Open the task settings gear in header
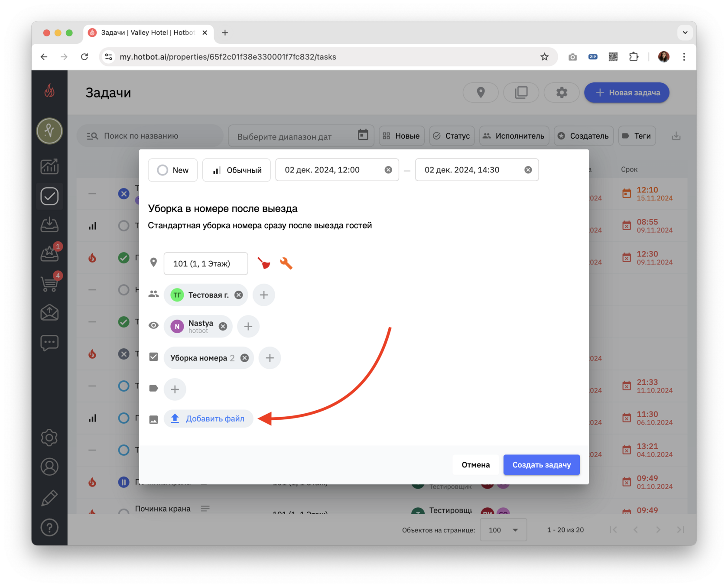The image size is (728, 587). pyautogui.click(x=562, y=93)
